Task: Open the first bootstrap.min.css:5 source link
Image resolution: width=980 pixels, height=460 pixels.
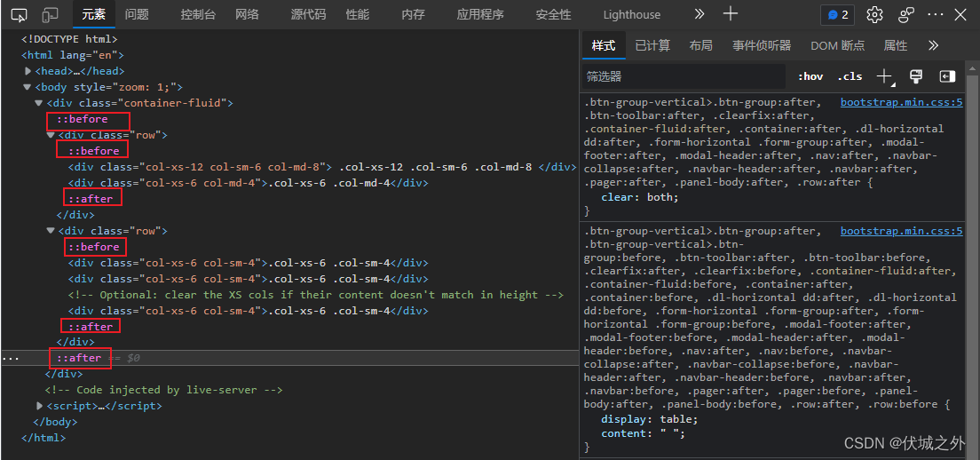Action: coord(901,103)
